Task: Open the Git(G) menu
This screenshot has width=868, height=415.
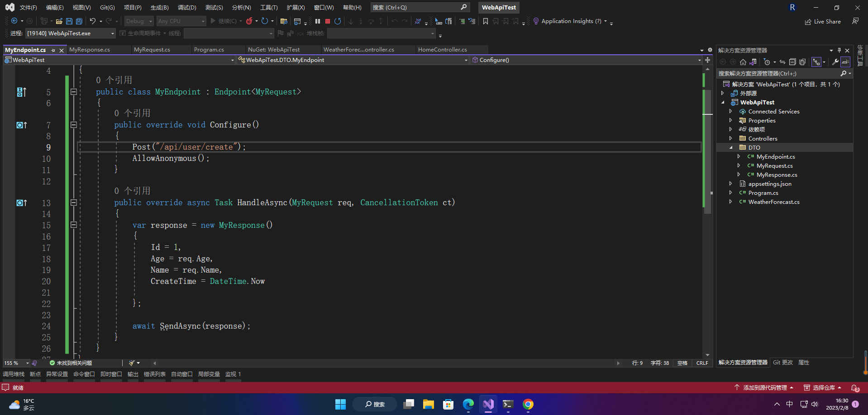Action: tap(107, 7)
